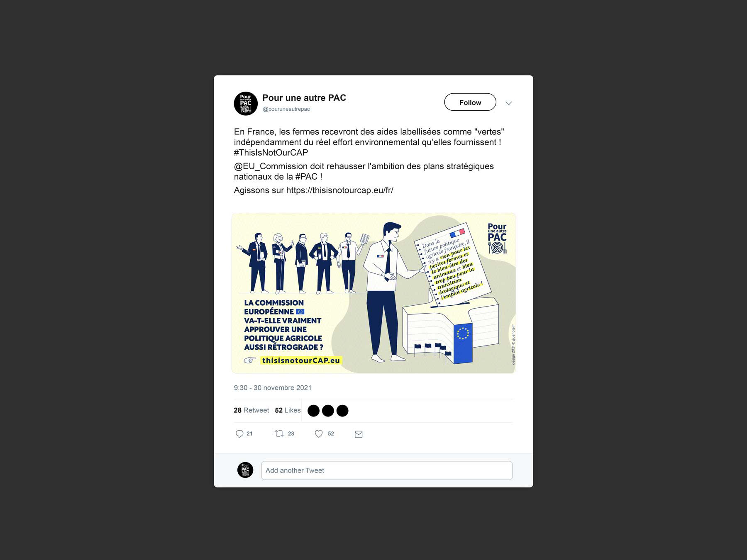Click the 9:30 - 30 novembre 2021 timestamp
Screen dimensions: 747x560
click(x=273, y=388)
